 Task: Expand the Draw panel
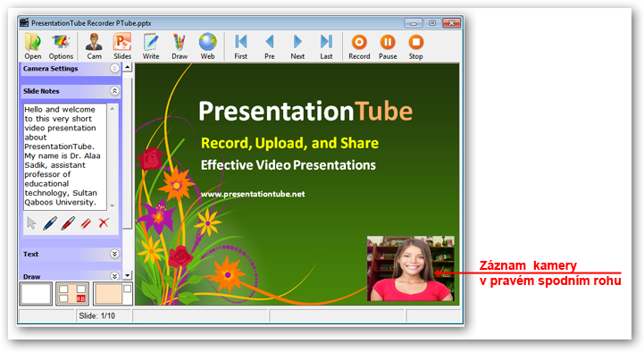click(x=114, y=276)
